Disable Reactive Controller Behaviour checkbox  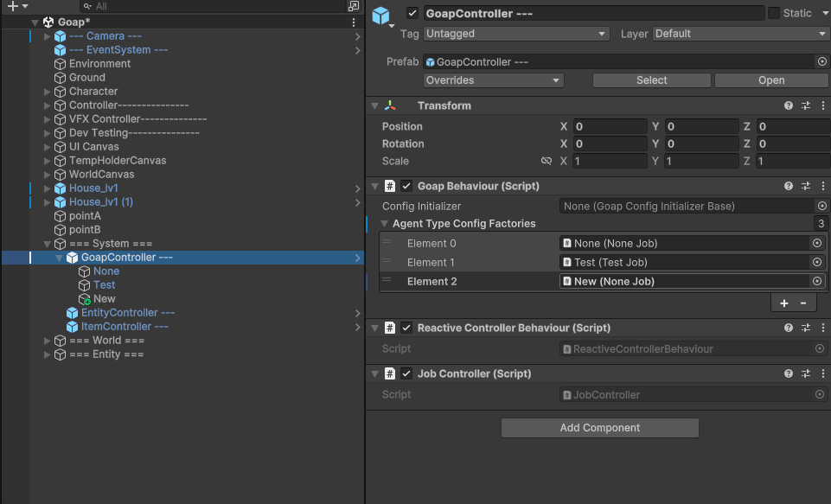(x=406, y=328)
